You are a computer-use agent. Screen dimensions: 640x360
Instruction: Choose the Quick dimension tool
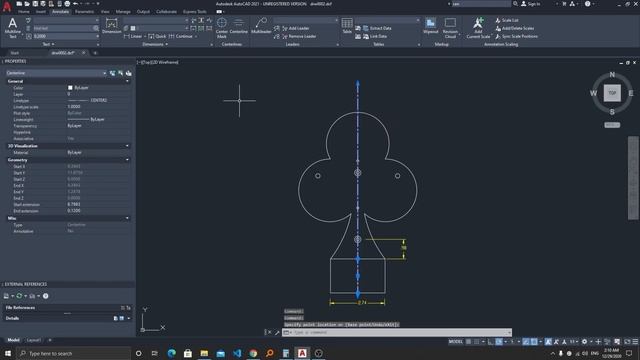click(157, 36)
